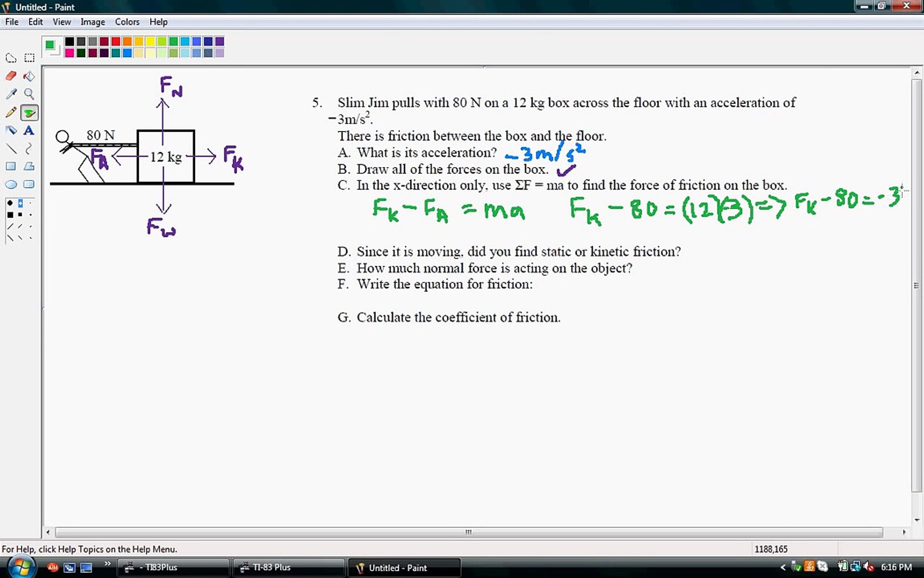924x578 pixels.
Task: Choose the bright red color swatch
Action: 115,42
